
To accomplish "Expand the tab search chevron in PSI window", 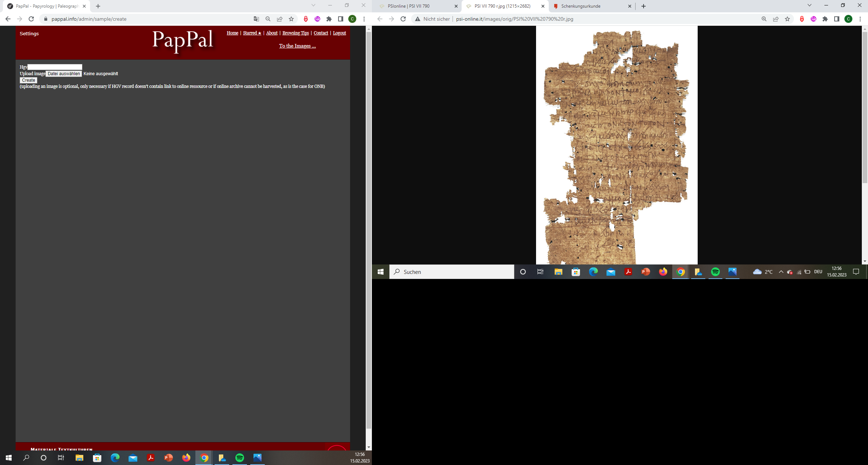I will (x=809, y=5).
